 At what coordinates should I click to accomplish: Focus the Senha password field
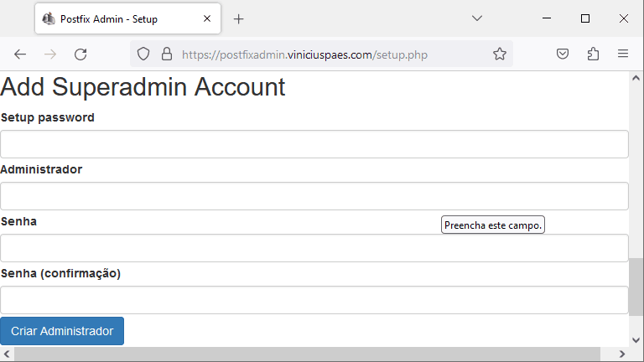click(x=314, y=248)
